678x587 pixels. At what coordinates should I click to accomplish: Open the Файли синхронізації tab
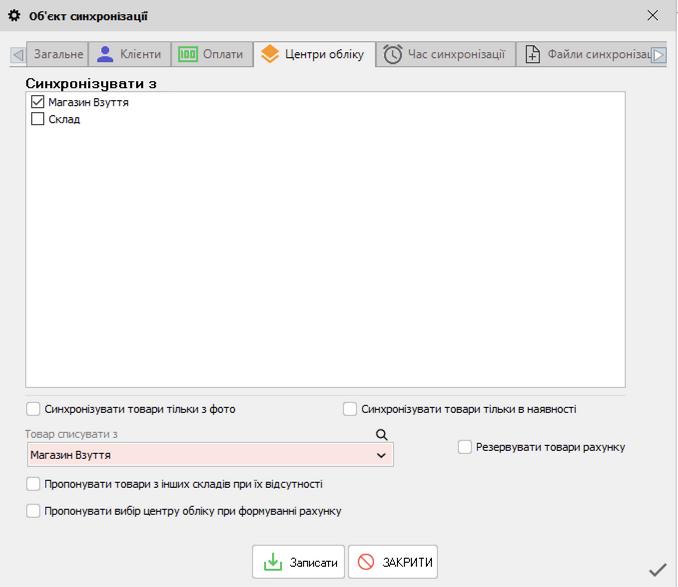point(586,54)
